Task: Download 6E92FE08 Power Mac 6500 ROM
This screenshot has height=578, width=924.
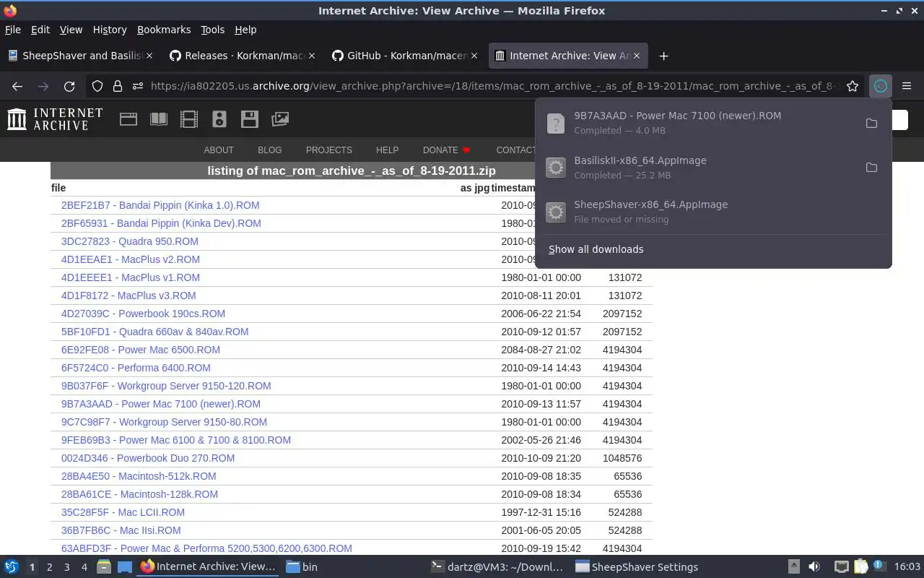Action: point(141,350)
